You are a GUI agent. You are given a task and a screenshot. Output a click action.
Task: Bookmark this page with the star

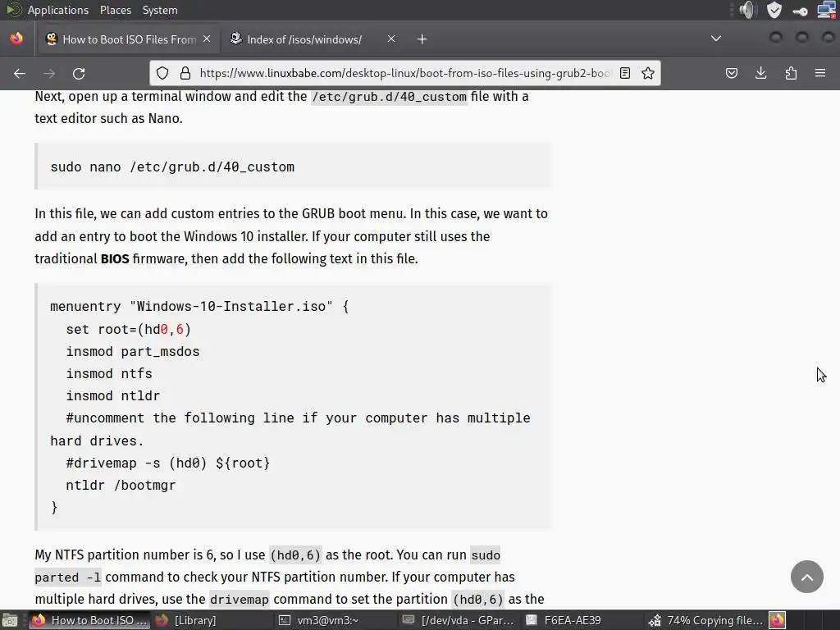648,73
